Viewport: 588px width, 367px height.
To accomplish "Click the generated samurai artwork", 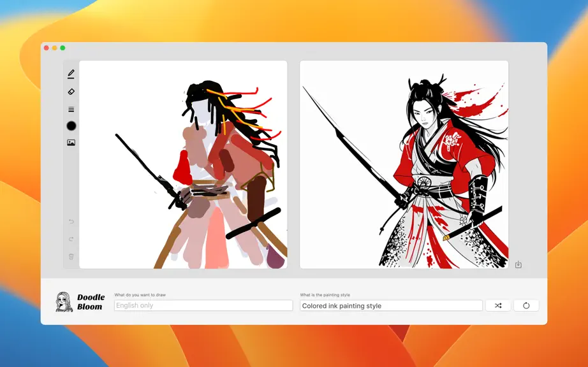I will pyautogui.click(x=404, y=164).
